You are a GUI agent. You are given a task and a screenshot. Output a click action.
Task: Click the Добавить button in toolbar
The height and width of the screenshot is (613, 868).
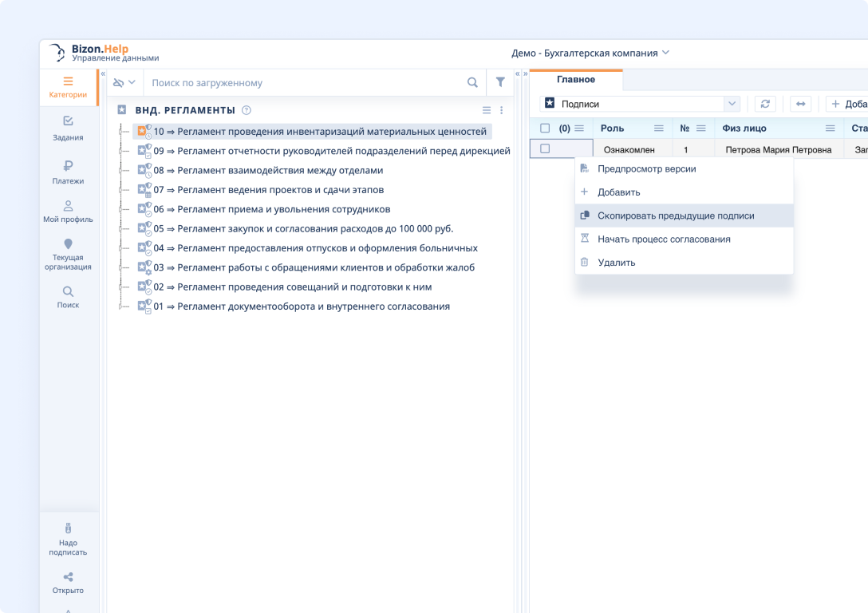click(847, 104)
